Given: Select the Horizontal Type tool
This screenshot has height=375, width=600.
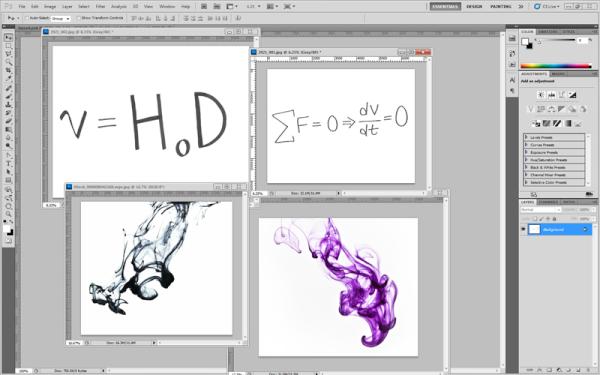Looking at the screenshot, I should pyautogui.click(x=8, y=164).
